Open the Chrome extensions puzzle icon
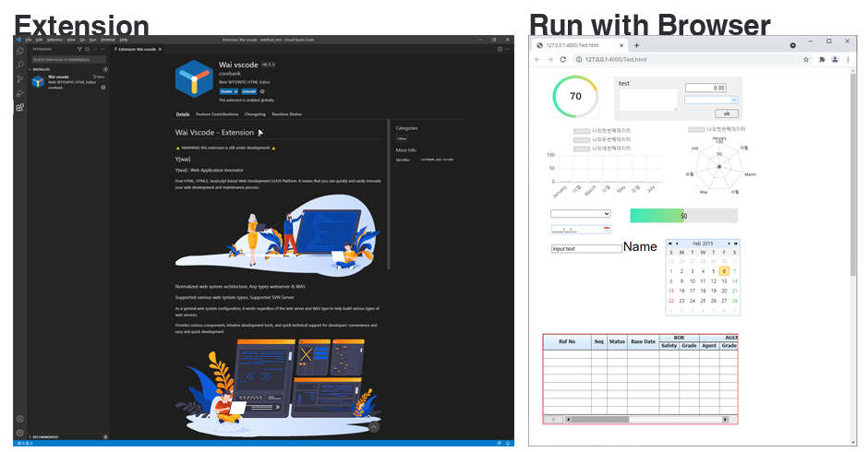This screenshot has width=868, height=452. [821, 59]
